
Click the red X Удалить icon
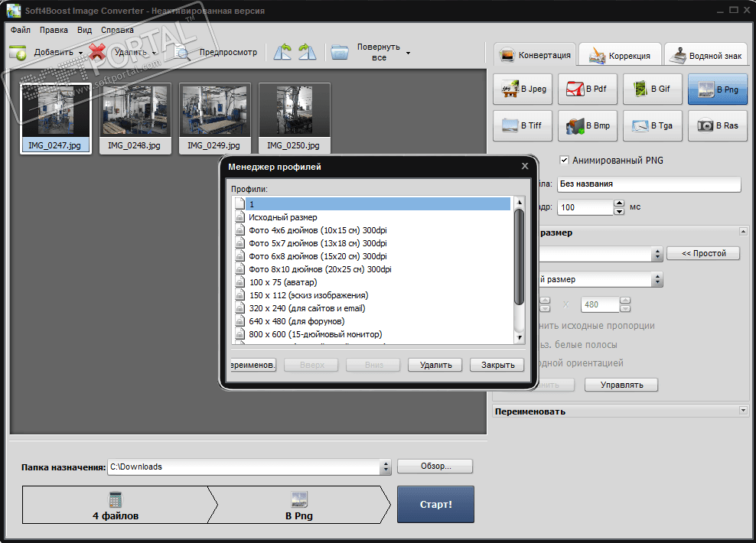click(97, 52)
